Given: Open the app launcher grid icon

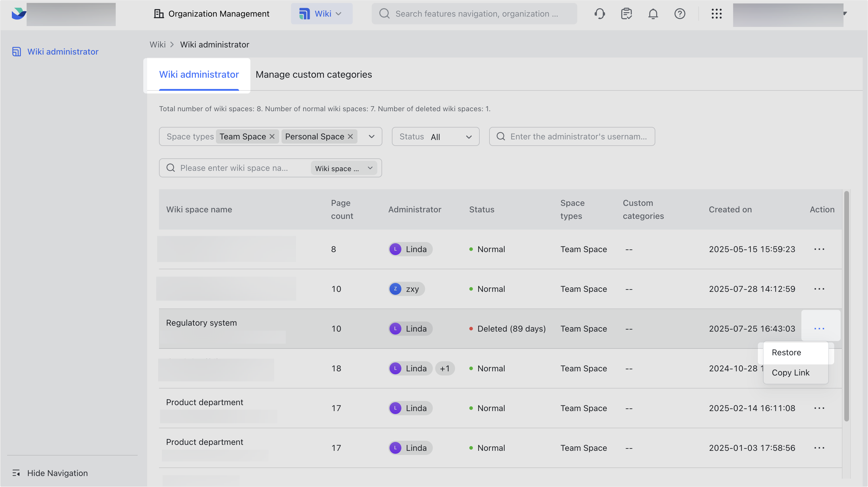Looking at the screenshot, I should coord(716,14).
